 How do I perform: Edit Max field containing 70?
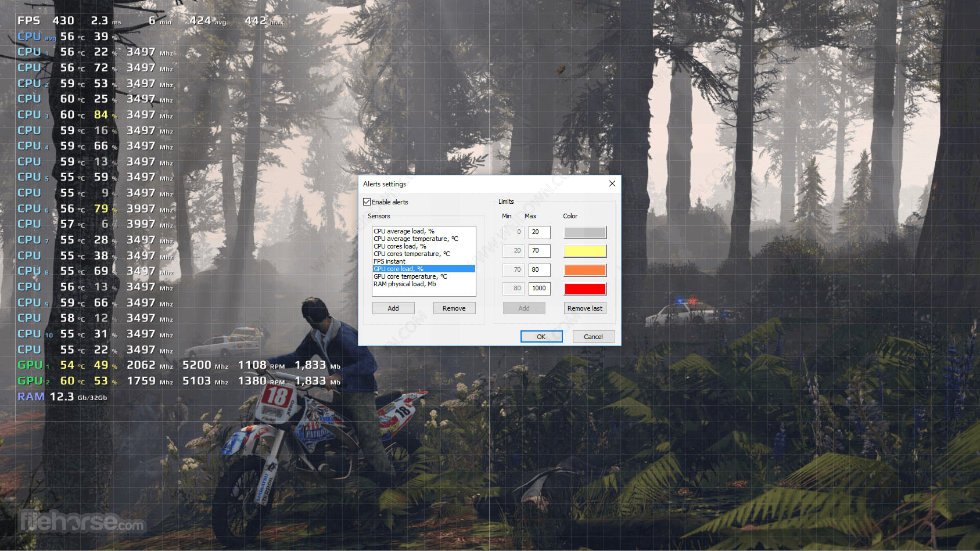(x=539, y=251)
